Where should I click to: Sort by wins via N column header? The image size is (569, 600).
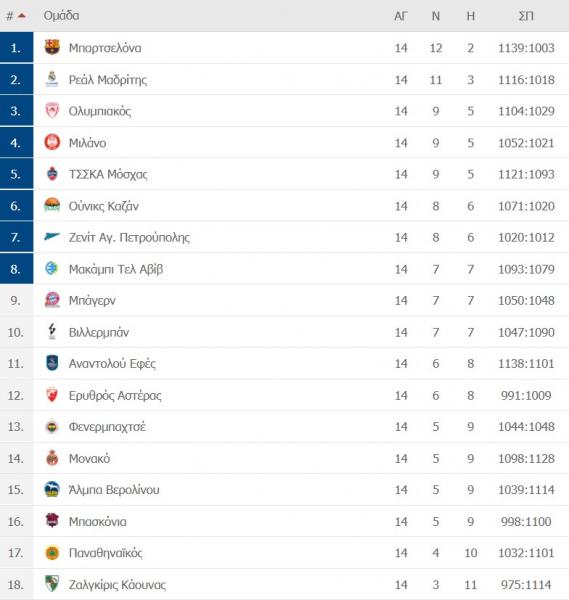pos(435,16)
